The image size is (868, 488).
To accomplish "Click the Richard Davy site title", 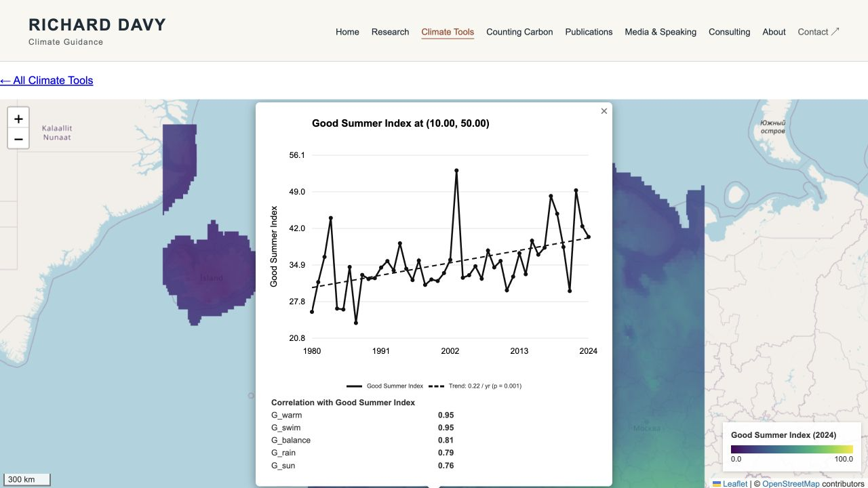I will tap(97, 25).
